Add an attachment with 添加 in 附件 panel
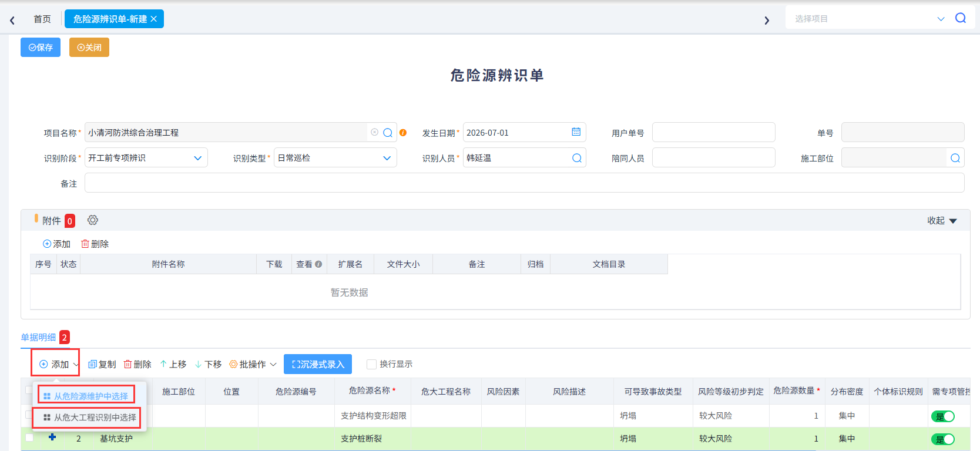The image size is (980, 451). tap(56, 244)
